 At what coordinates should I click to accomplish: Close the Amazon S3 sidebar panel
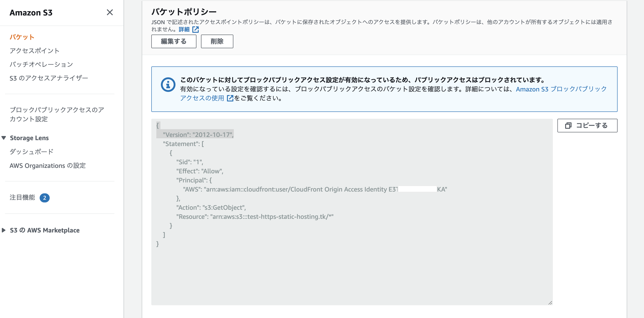[110, 12]
